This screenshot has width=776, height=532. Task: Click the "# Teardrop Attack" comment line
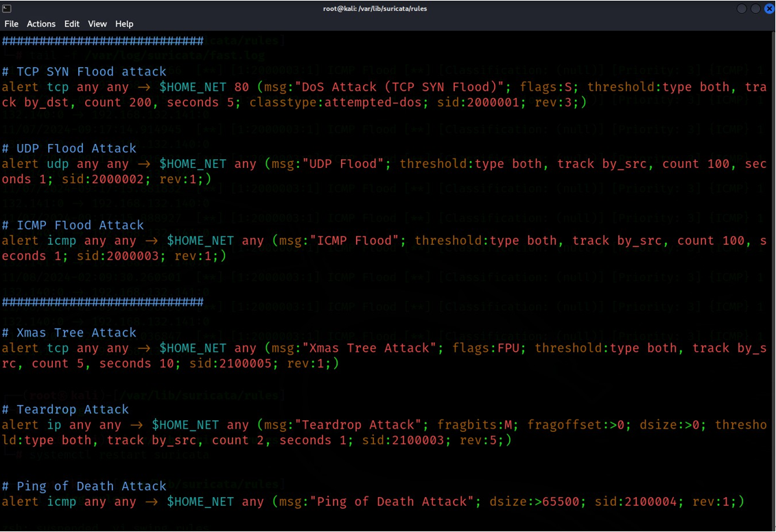(x=65, y=409)
